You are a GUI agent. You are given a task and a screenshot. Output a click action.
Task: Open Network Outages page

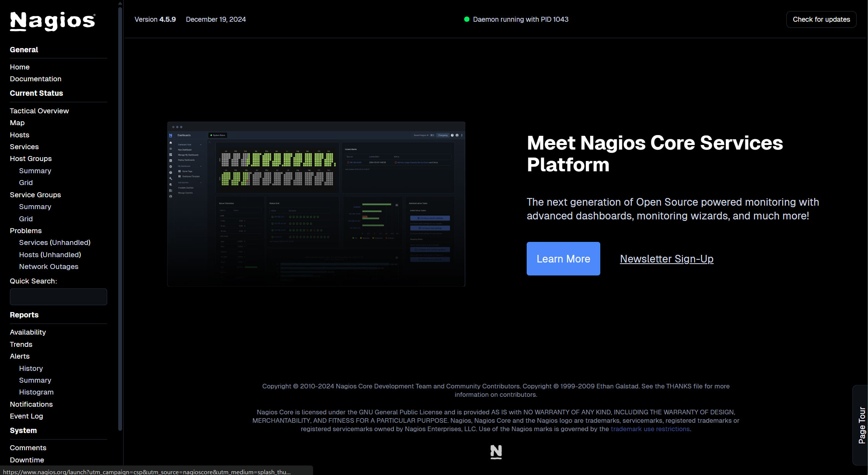(x=49, y=266)
